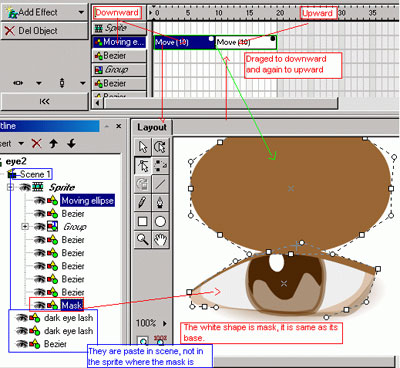Click the Add Effect button
This screenshot has height=368, width=400.
pyautogui.click(x=45, y=13)
